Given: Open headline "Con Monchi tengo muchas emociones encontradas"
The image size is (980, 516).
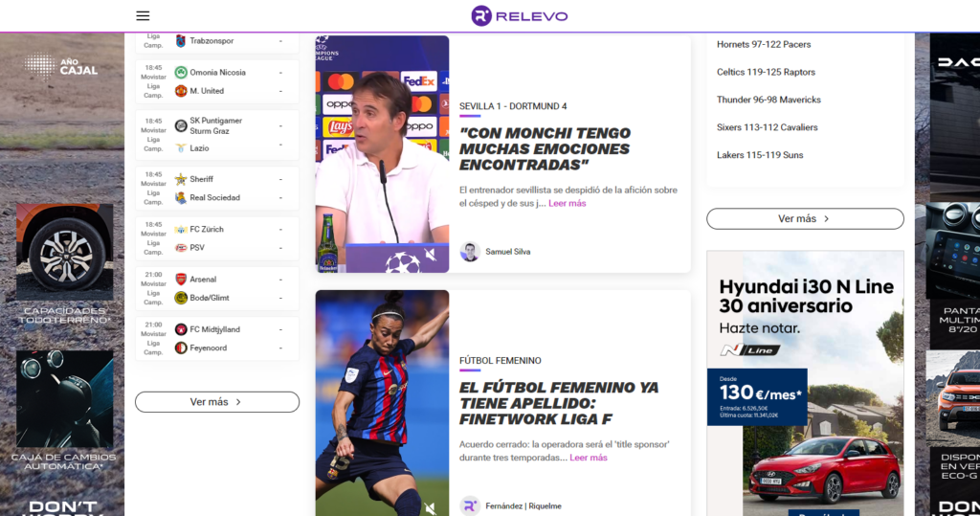Looking at the screenshot, I should coord(545,148).
